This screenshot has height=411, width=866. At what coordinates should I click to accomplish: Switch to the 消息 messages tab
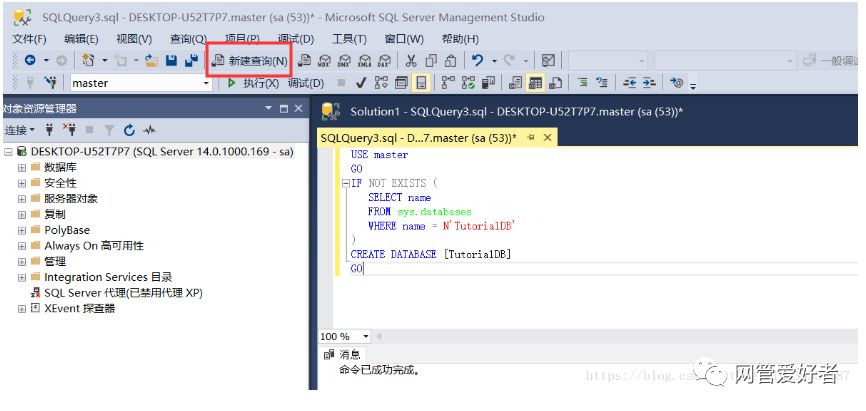tap(342, 355)
